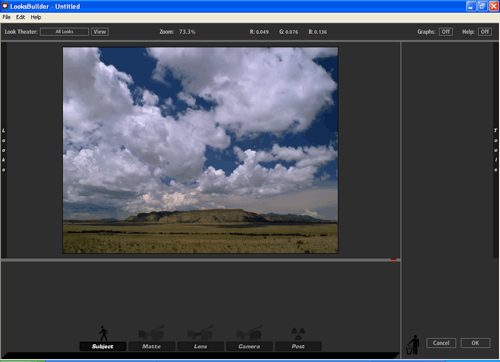
Task: Click the Matte camera icon
Action: click(152, 333)
